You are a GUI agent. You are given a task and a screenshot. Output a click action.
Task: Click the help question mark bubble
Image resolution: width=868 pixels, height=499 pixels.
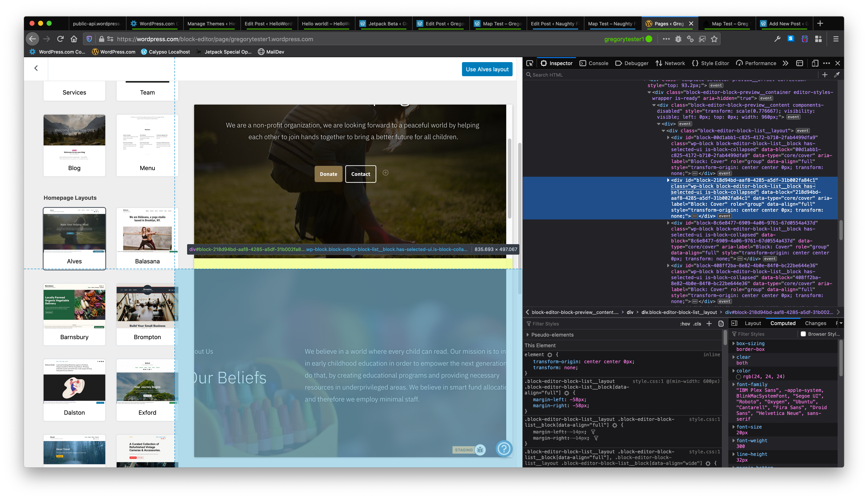coord(504,449)
